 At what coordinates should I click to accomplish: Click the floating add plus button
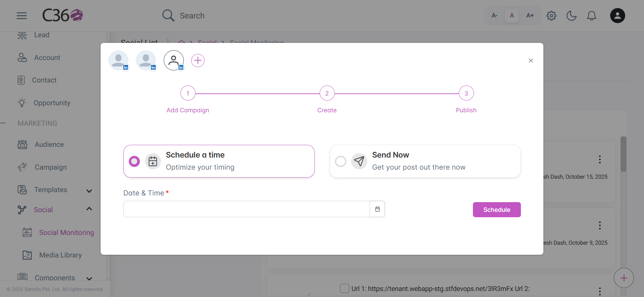624,278
